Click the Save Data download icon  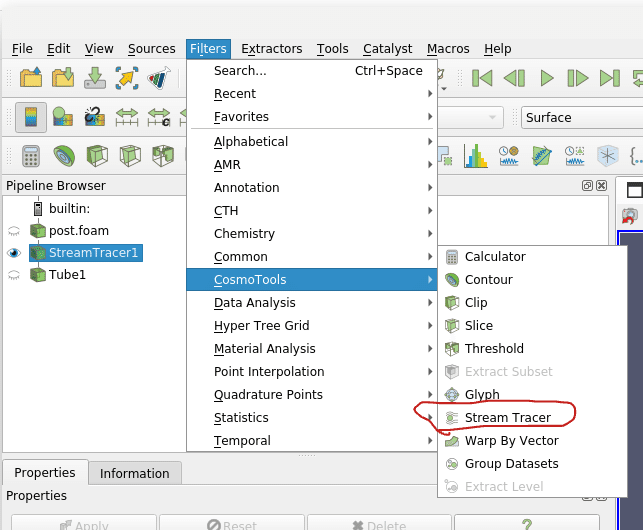pos(95,77)
